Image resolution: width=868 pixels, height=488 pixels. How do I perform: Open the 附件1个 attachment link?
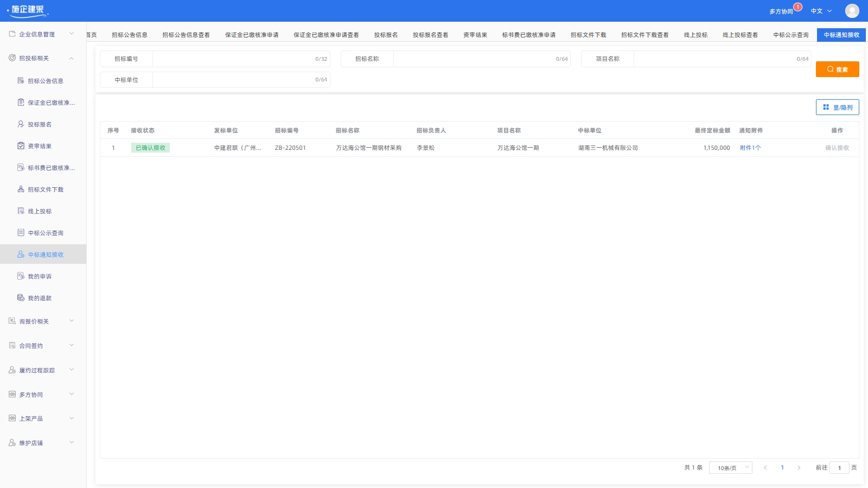click(x=750, y=148)
